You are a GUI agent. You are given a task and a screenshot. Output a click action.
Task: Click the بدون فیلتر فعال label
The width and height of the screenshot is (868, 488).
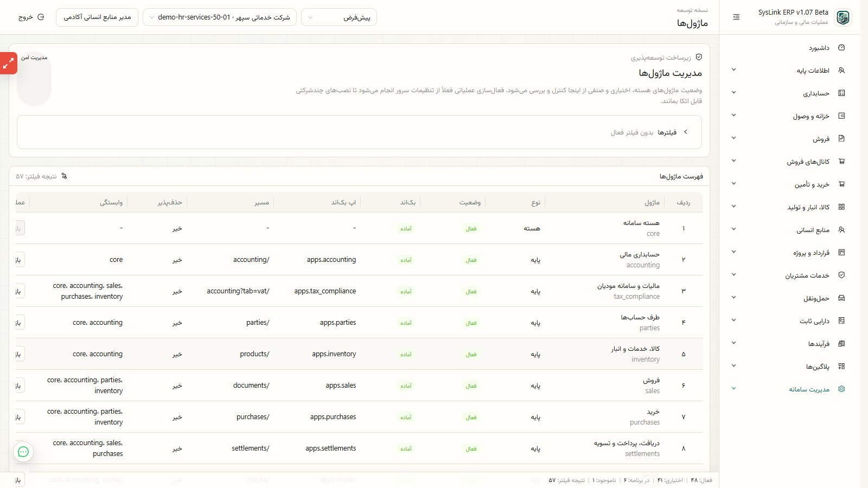click(632, 132)
